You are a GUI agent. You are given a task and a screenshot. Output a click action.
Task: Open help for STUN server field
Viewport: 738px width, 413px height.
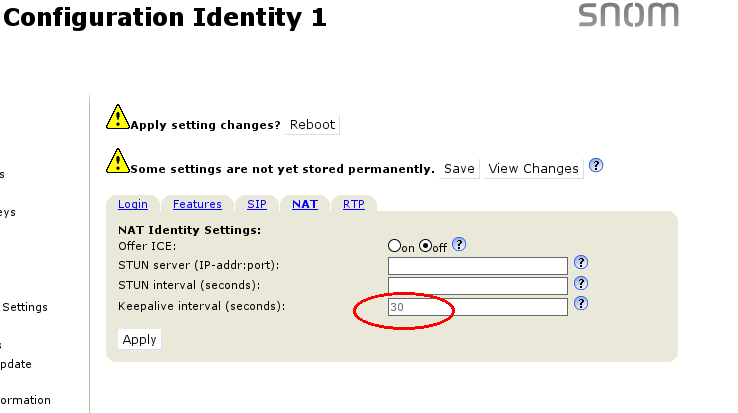580,264
